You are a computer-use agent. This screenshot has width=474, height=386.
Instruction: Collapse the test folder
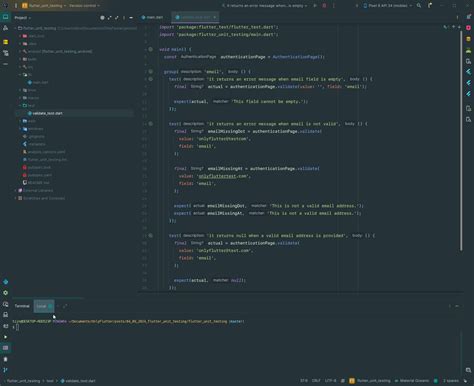20,105
